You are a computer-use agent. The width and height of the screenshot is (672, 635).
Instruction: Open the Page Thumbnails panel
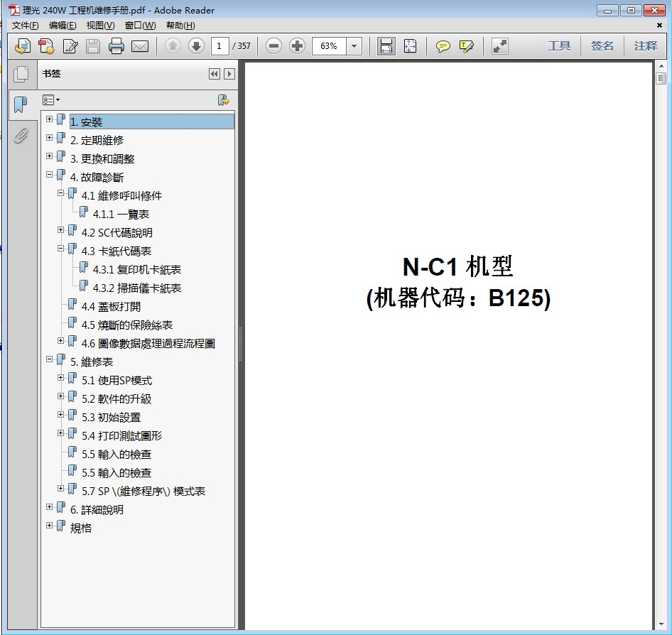(21, 74)
